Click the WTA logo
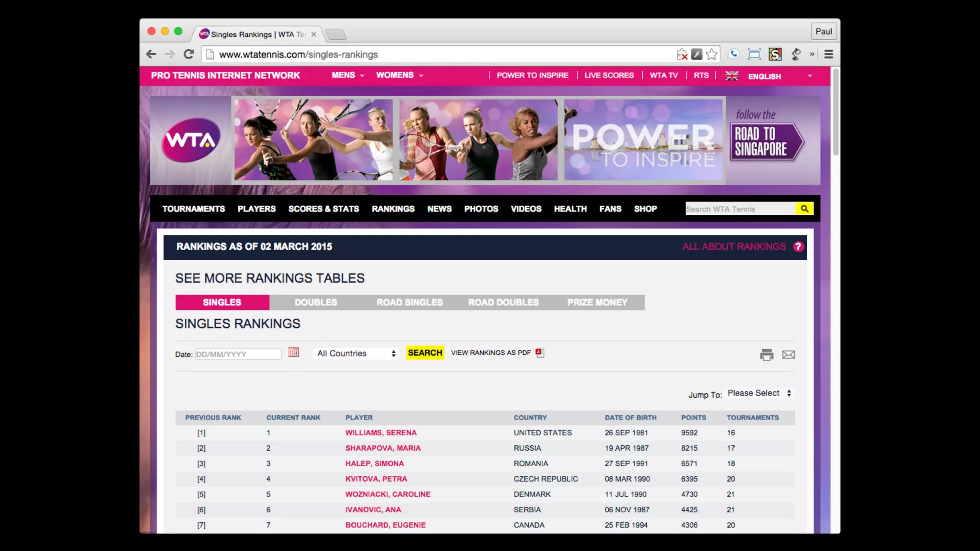980x551 pixels. point(190,140)
